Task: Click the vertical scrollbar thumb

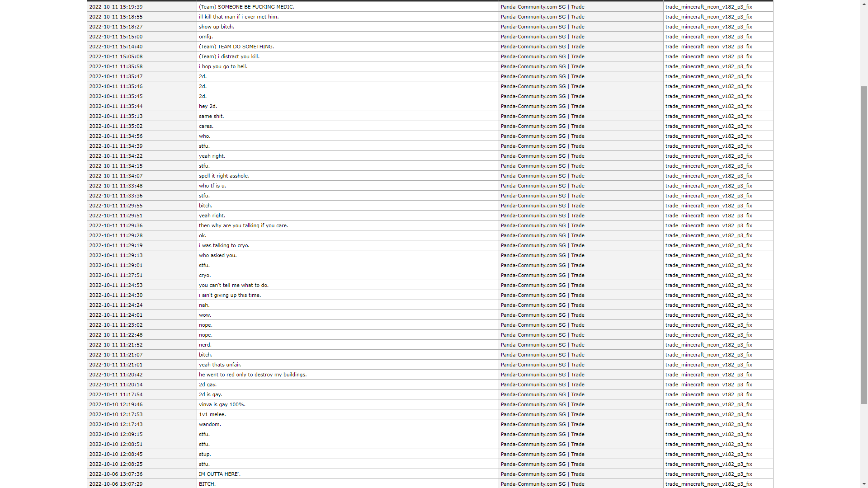Action: (864, 244)
